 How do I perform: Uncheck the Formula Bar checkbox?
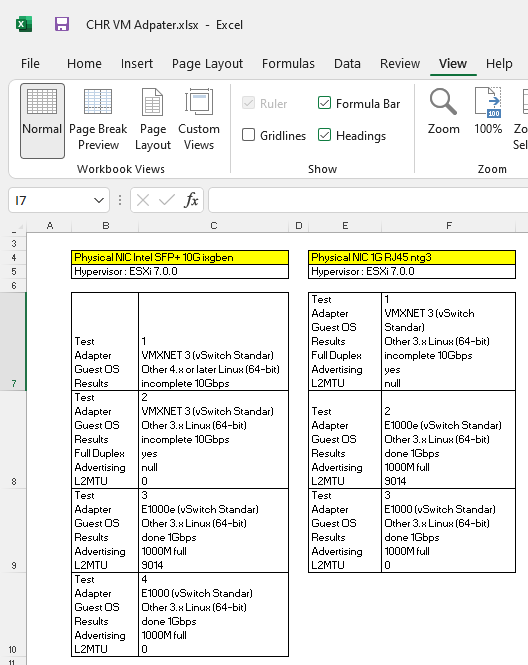[324, 103]
